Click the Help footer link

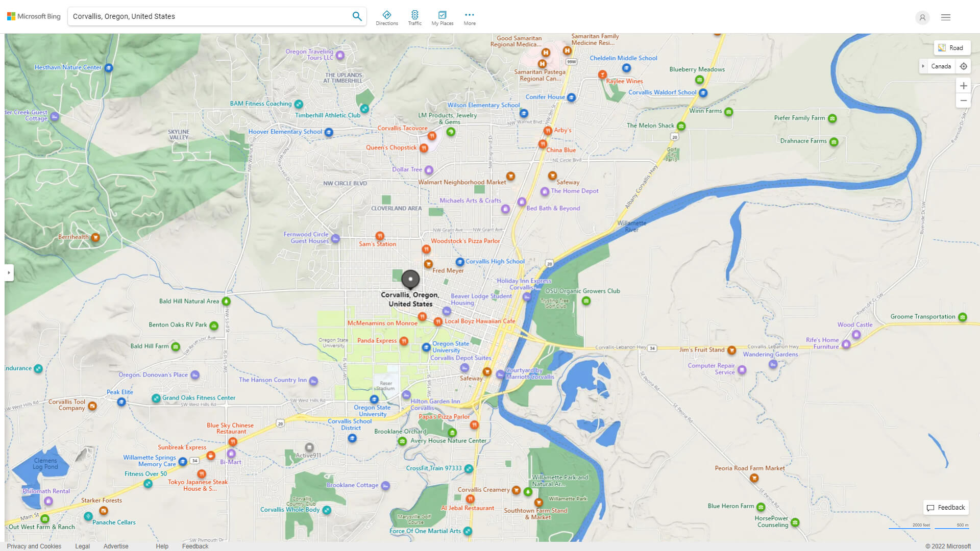click(162, 546)
